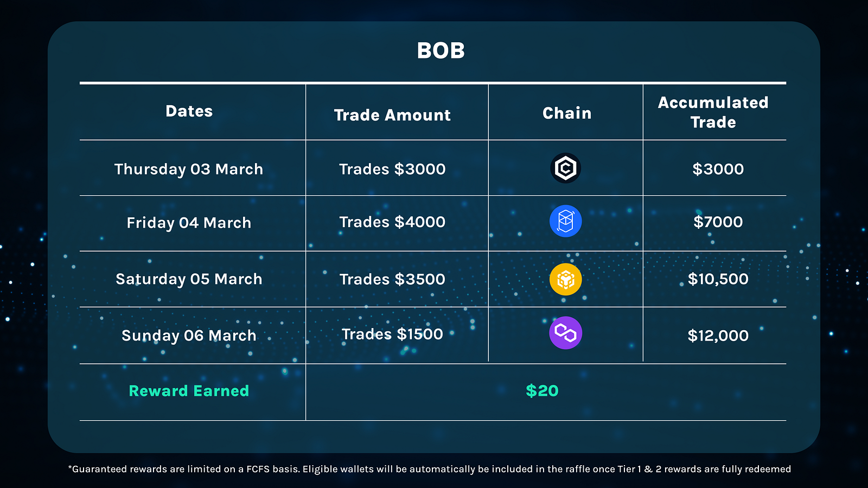Click the Trades $1500 cell
The height and width of the screenshot is (488, 868).
(x=392, y=334)
